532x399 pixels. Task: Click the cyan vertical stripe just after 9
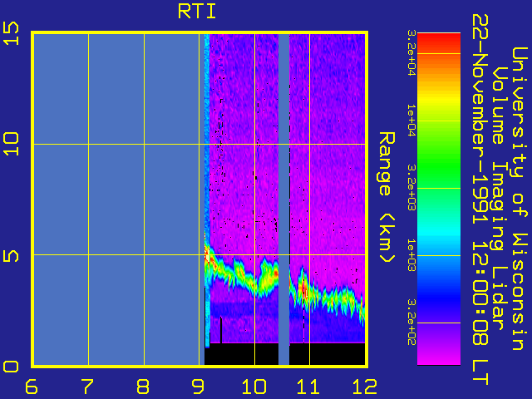(x=207, y=190)
